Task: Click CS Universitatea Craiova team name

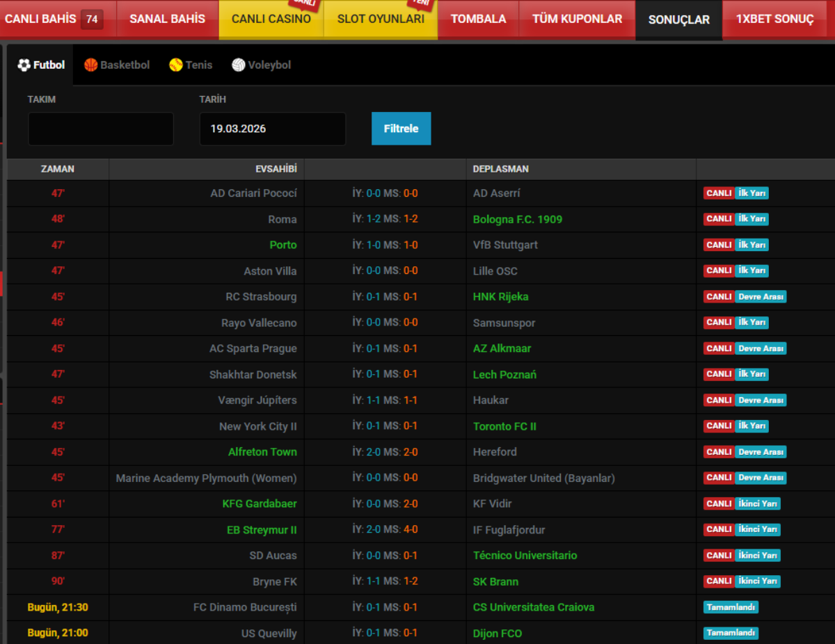Action: 534,607
